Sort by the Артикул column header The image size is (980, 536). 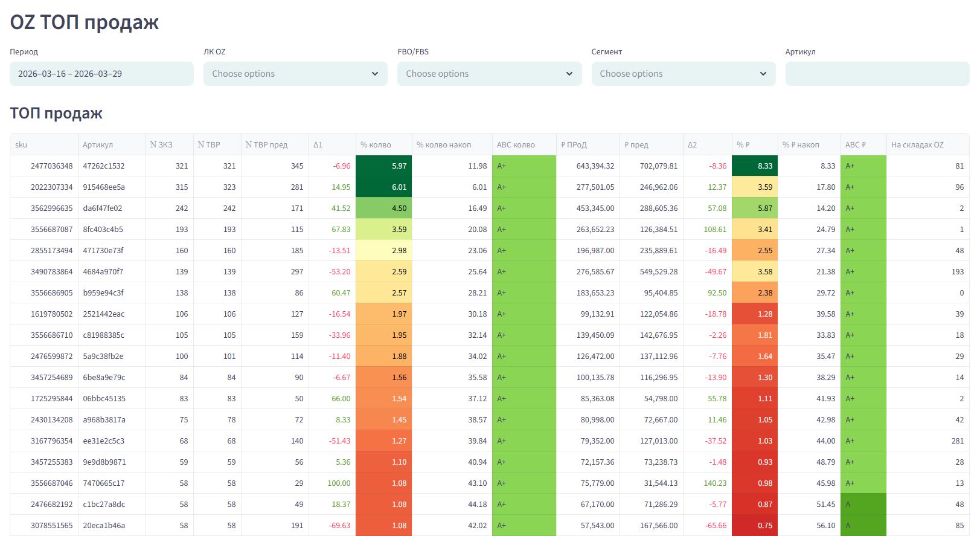tap(112, 144)
